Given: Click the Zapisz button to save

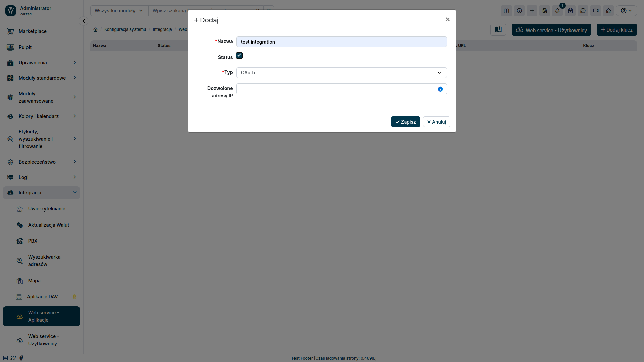Looking at the screenshot, I should click(406, 122).
